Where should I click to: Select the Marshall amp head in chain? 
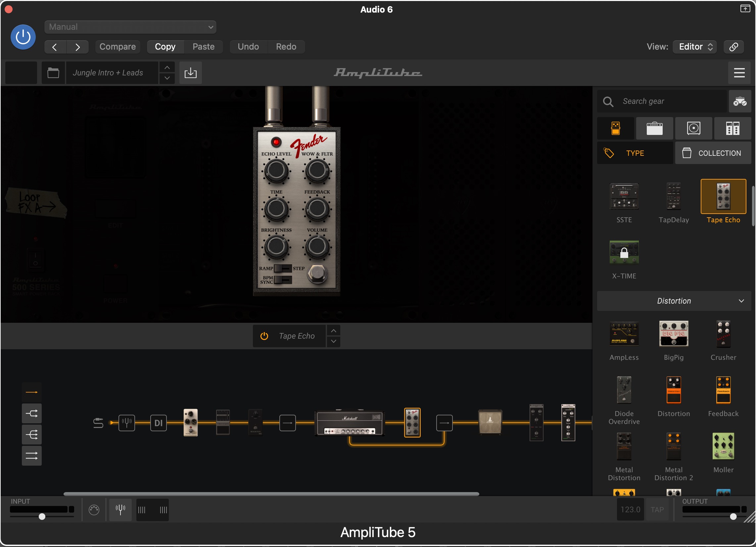tap(350, 423)
